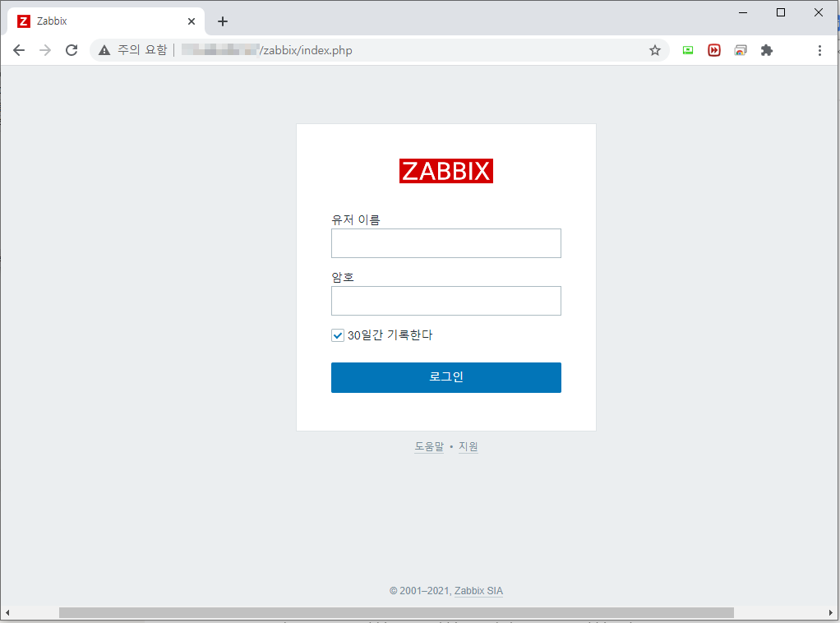The height and width of the screenshot is (623, 840).
Task: Click the scrollbar left arrow
Action: pyautogui.click(x=7, y=612)
